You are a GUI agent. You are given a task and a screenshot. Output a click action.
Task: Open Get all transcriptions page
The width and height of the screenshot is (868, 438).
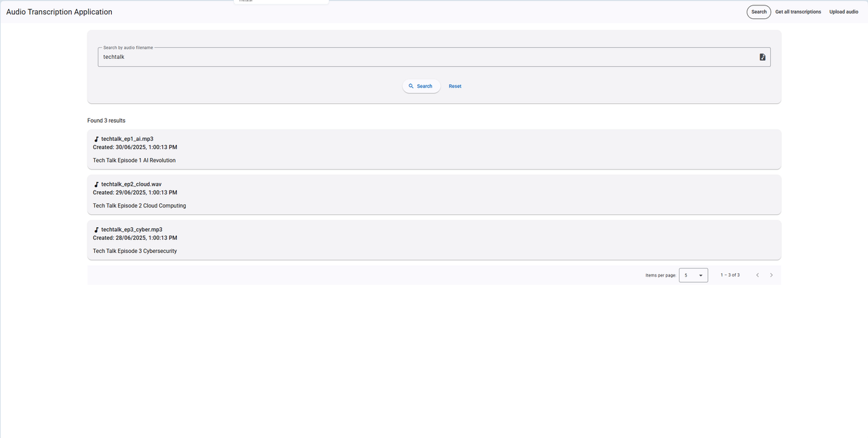(x=798, y=12)
